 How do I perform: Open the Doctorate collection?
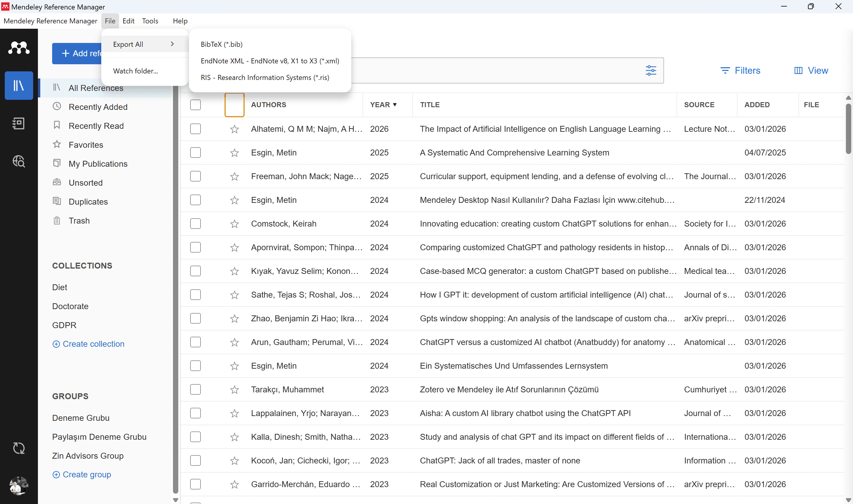[70, 306]
